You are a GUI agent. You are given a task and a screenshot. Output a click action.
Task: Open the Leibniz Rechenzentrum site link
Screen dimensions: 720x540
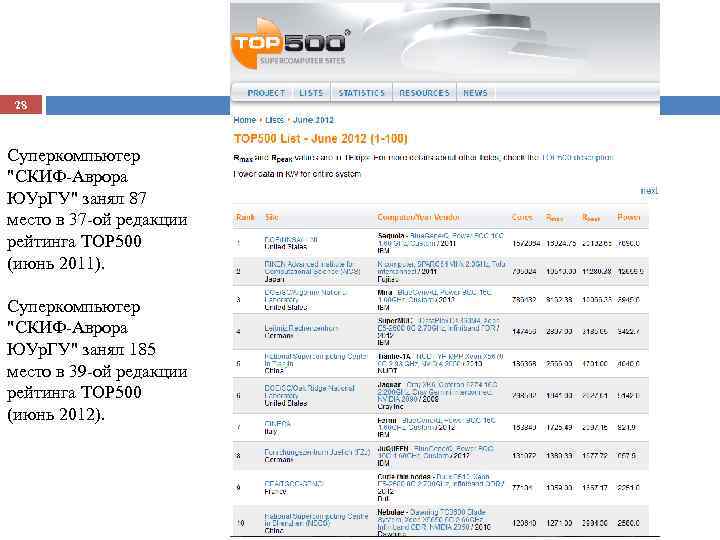tap(301, 328)
